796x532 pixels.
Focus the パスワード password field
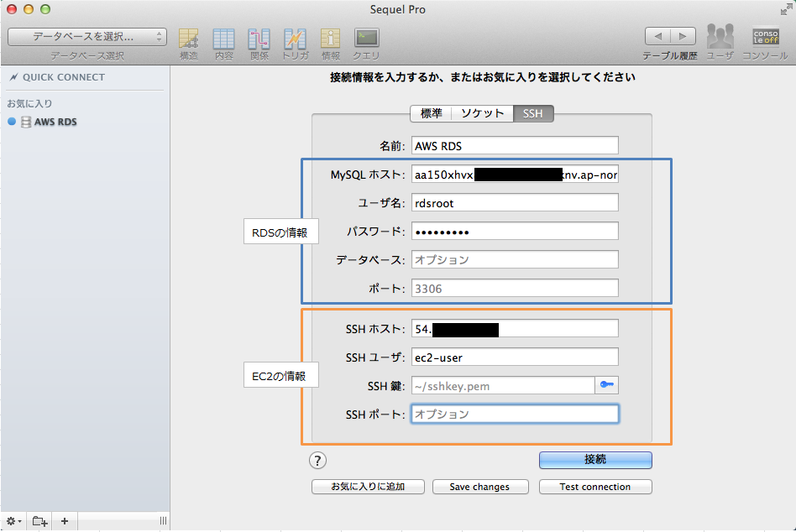[515, 232]
